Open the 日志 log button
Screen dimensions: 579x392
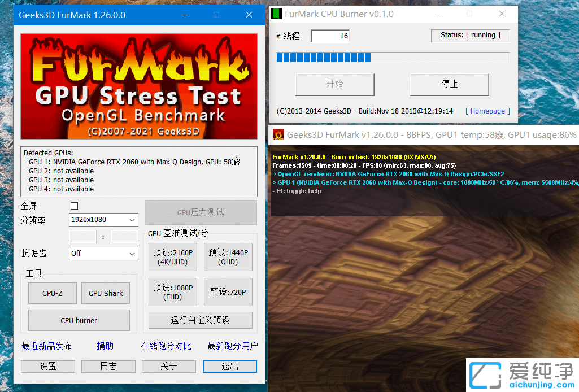(x=108, y=366)
